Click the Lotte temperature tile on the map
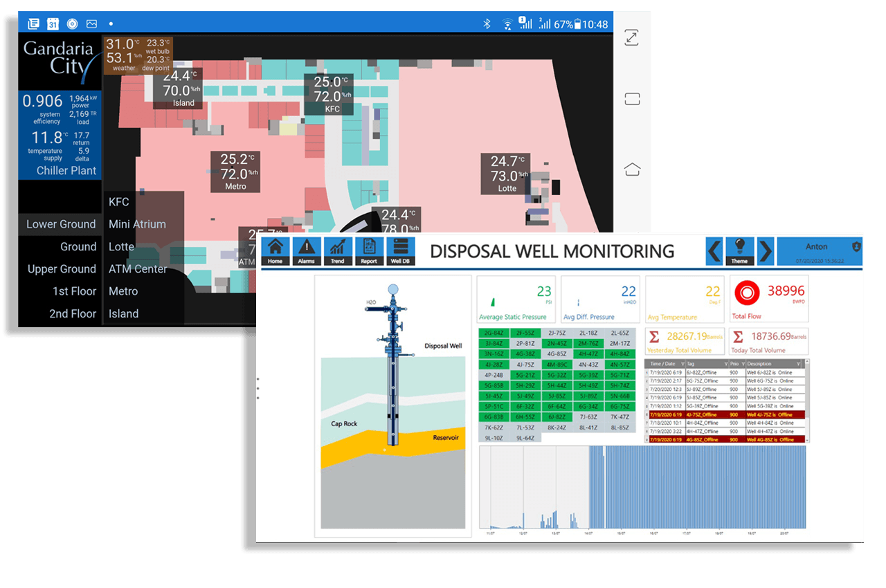Viewport: 886px width, 588px height. point(507,173)
